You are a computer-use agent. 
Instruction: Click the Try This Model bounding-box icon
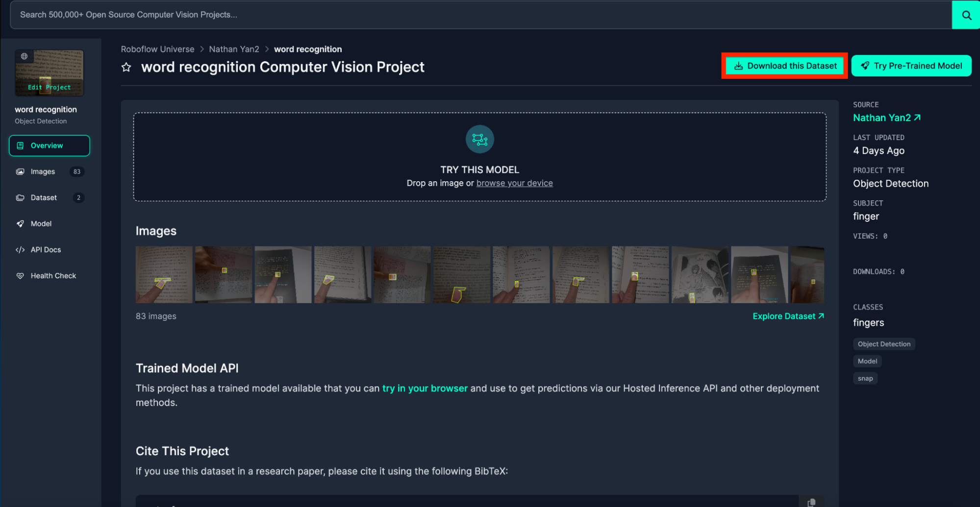click(x=479, y=140)
